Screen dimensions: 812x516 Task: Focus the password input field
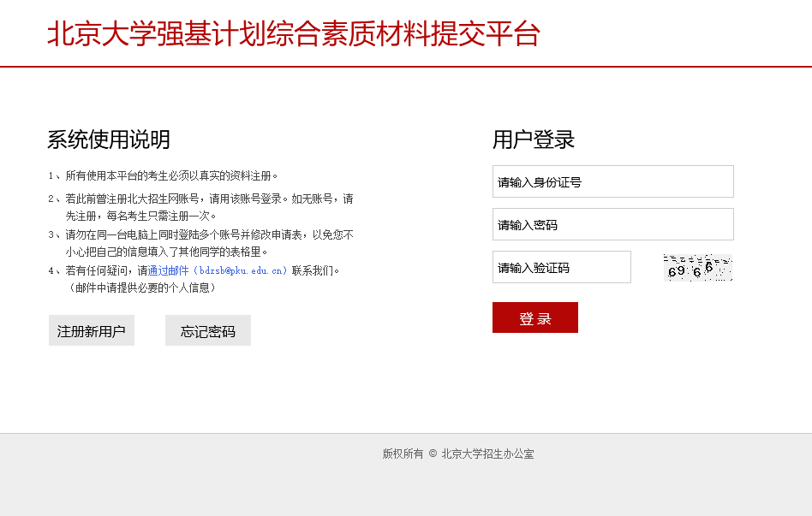(613, 224)
